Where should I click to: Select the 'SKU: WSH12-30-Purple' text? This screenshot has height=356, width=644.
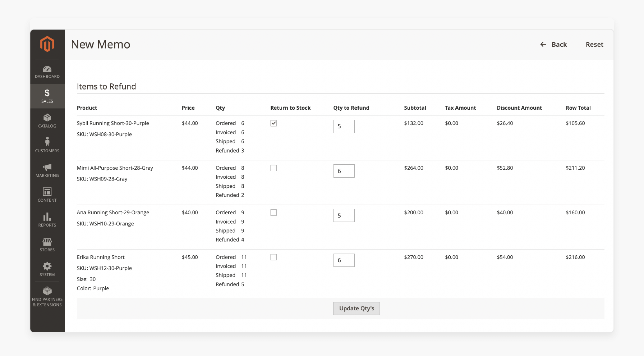(x=104, y=268)
